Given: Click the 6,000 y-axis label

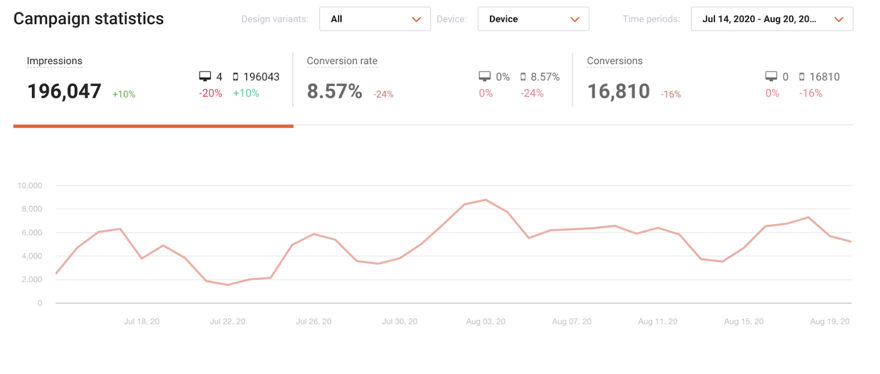Looking at the screenshot, I should click(32, 232).
